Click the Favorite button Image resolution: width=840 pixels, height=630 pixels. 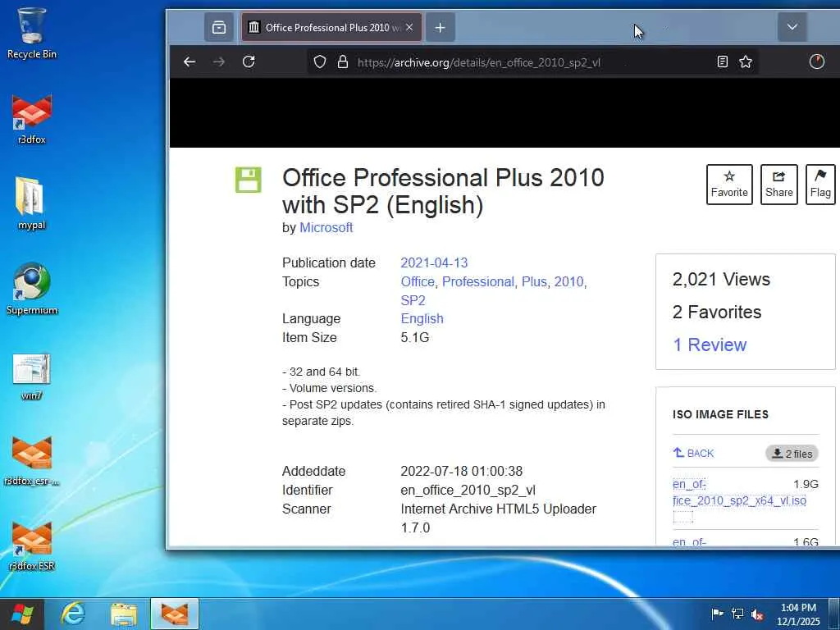(729, 185)
